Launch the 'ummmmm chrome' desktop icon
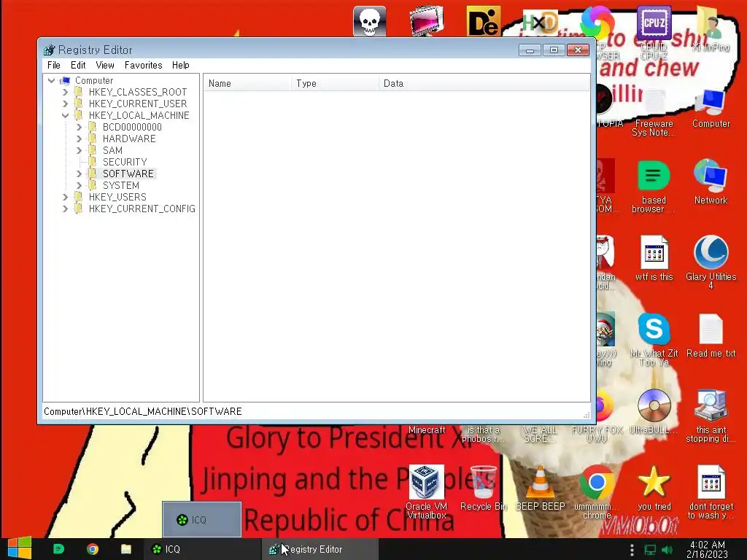Screen dimensions: 747x560 click(597, 491)
